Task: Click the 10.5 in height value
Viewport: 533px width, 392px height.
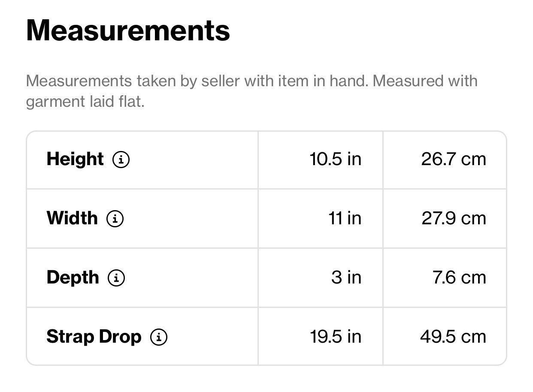Action: click(336, 159)
